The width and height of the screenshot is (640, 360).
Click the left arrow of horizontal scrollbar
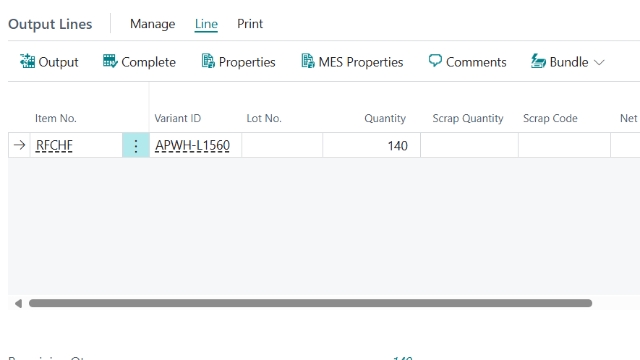point(18,303)
